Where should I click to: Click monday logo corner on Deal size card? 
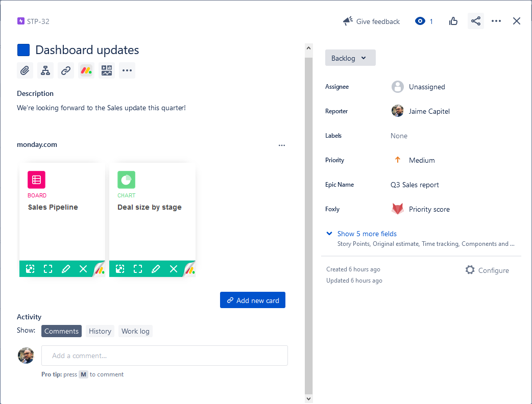pyautogui.click(x=189, y=269)
